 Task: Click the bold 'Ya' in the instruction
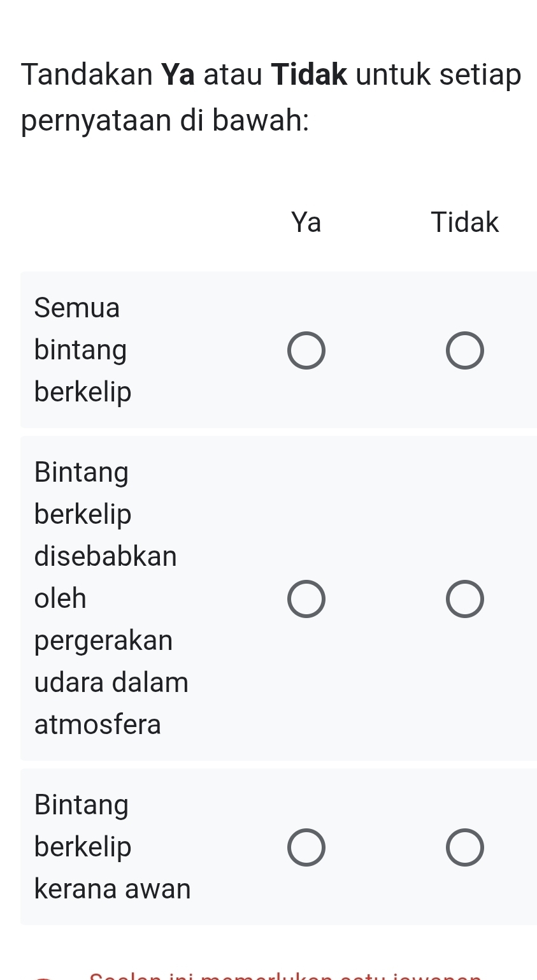178,75
